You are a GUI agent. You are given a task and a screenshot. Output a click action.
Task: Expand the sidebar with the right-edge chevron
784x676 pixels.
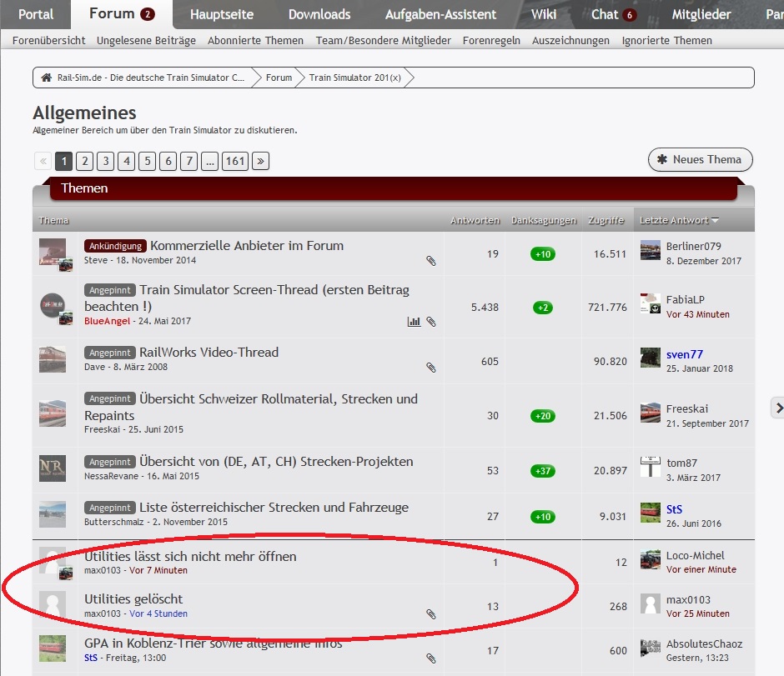click(x=777, y=408)
